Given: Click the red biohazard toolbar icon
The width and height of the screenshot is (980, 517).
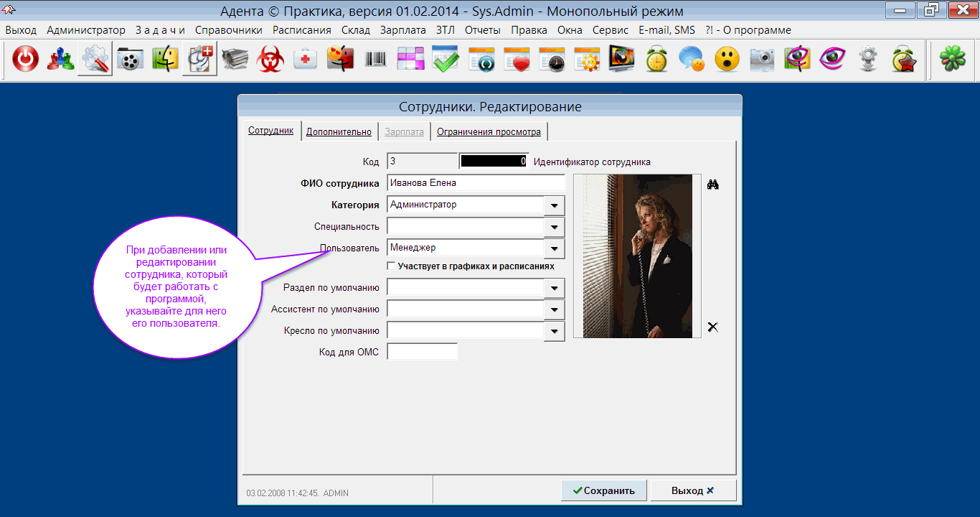Looking at the screenshot, I should (270, 60).
